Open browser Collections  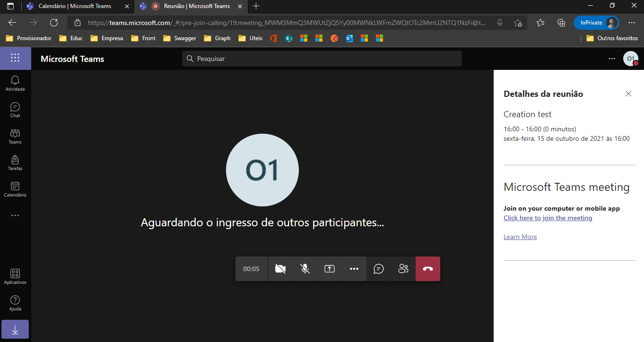click(561, 23)
